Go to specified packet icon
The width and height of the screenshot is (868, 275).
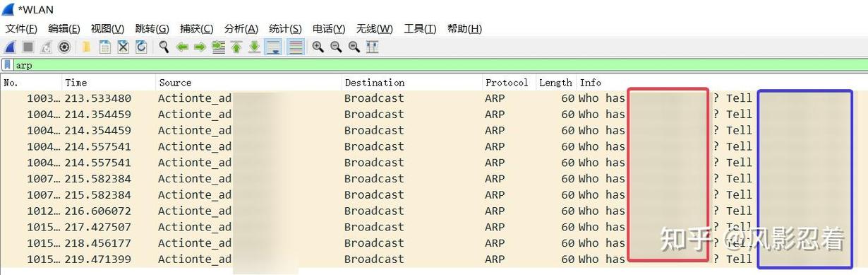click(218, 47)
